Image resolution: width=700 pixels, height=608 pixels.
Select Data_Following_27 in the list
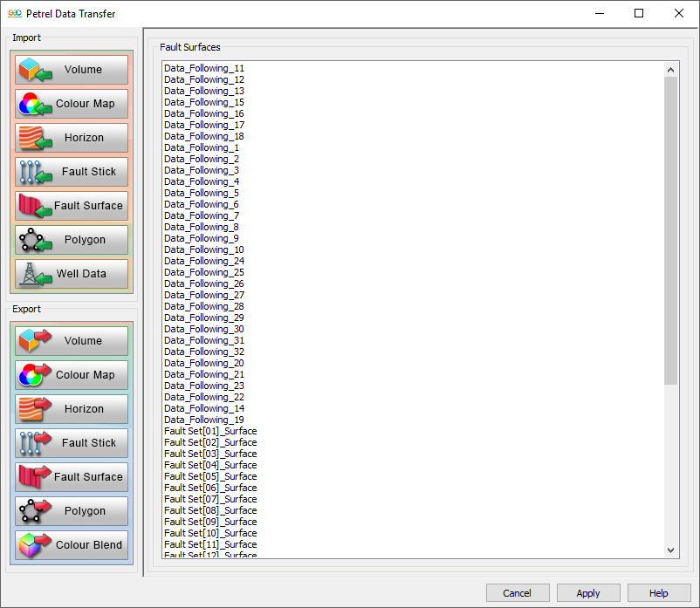pyautogui.click(x=204, y=295)
